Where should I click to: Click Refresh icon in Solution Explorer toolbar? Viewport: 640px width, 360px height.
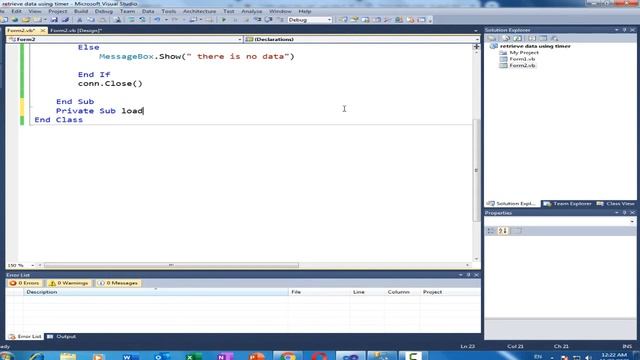tap(518, 38)
